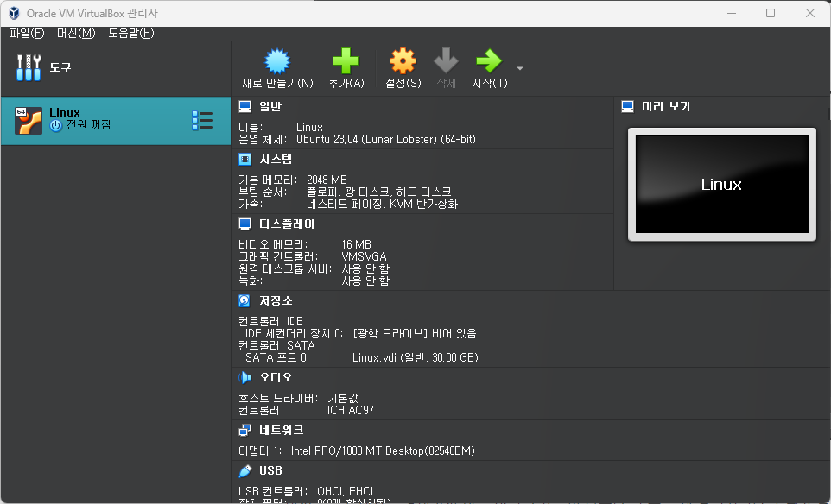This screenshot has height=504, width=831.
Task: Click the 추가(A) green plus icon
Action: click(x=346, y=61)
